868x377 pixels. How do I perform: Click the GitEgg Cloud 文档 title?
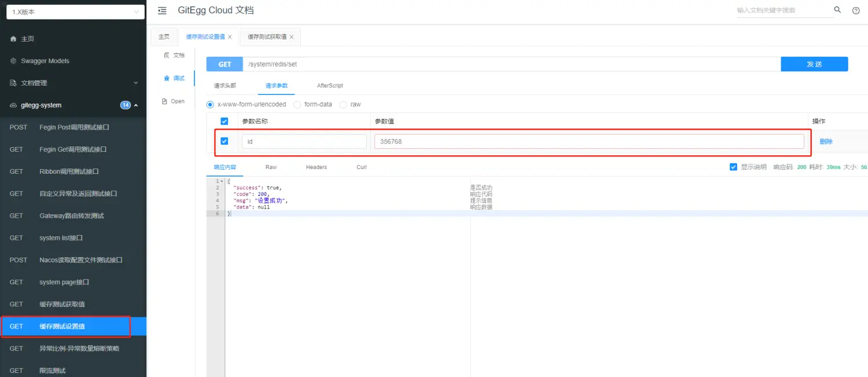216,10
